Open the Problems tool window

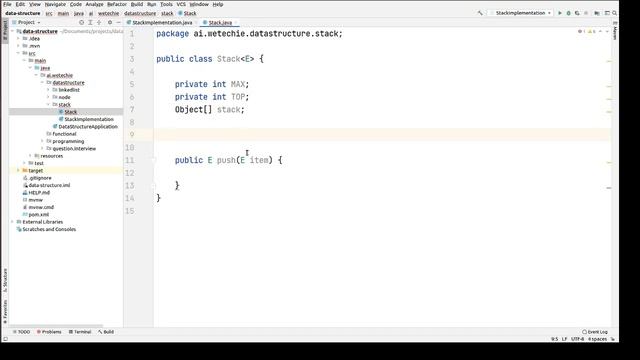pyautogui.click(x=49, y=332)
